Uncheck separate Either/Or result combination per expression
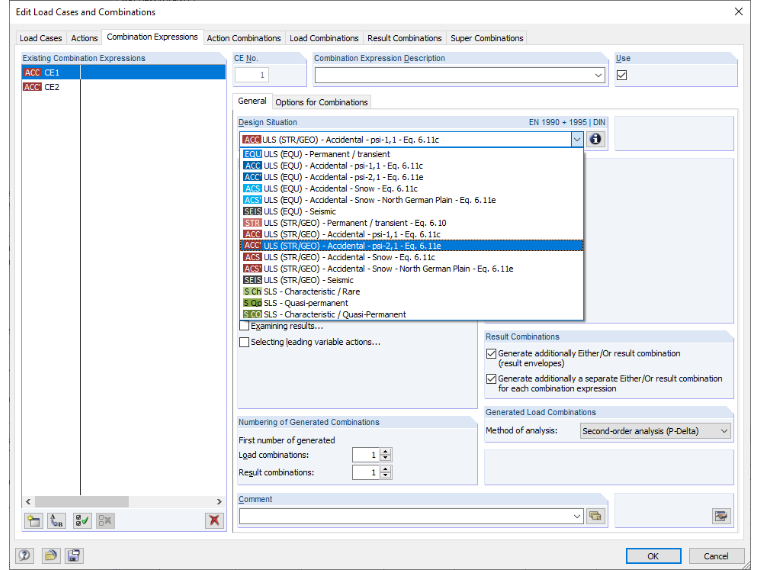Screen dimensions: 760x570 point(491,379)
